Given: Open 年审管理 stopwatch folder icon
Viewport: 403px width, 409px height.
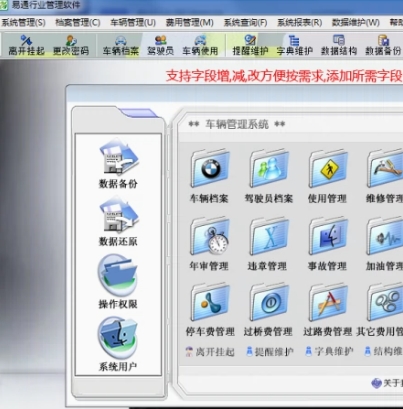Looking at the screenshot, I should click(x=210, y=236).
